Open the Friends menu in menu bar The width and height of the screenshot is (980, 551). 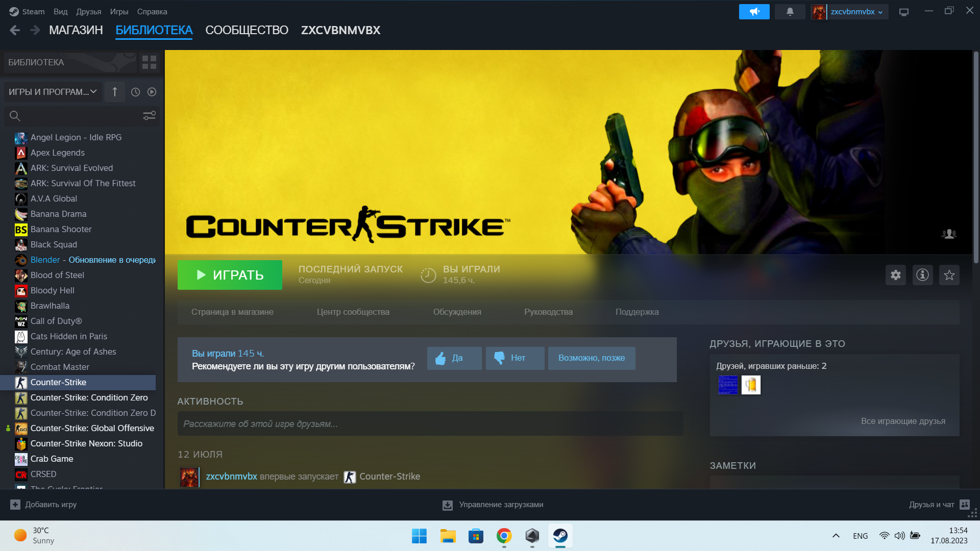point(88,12)
